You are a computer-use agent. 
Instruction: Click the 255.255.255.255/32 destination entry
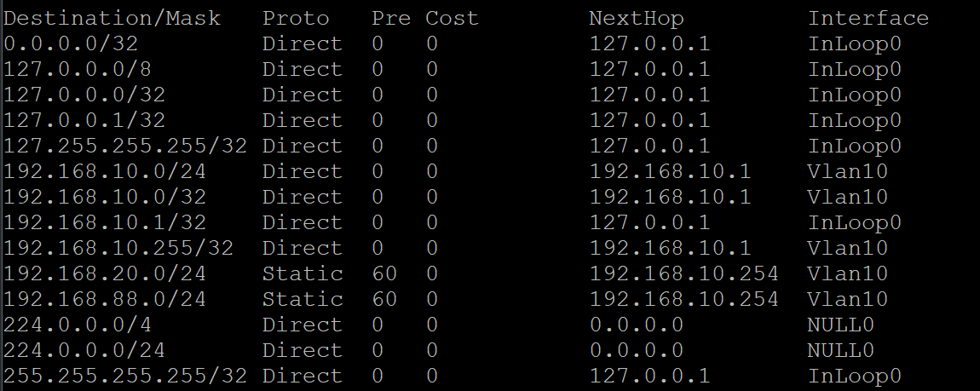(x=125, y=376)
